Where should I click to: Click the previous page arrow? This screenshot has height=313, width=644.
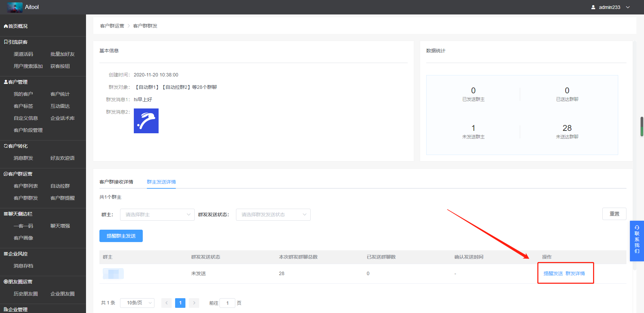(167, 303)
